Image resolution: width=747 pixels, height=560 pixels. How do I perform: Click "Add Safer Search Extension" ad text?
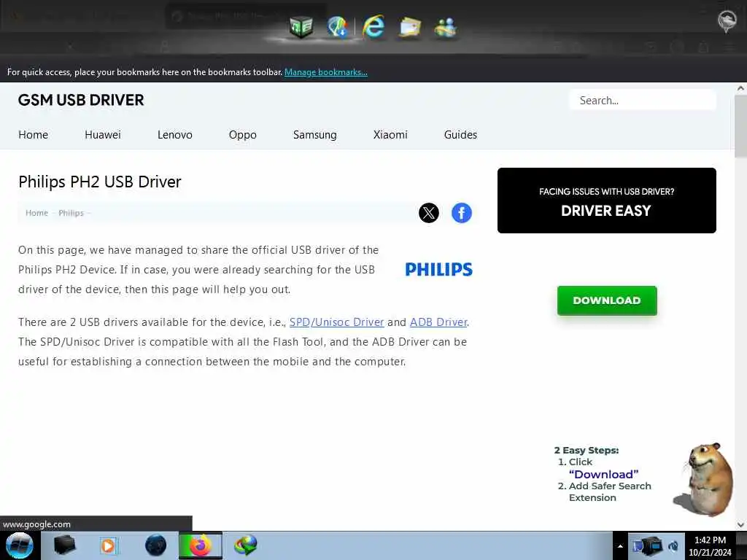[x=610, y=491]
